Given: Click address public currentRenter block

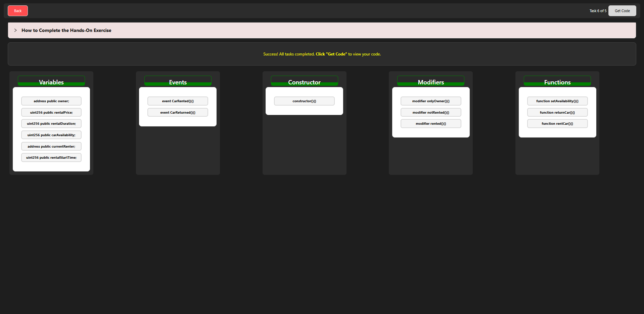Looking at the screenshot, I should [51, 146].
